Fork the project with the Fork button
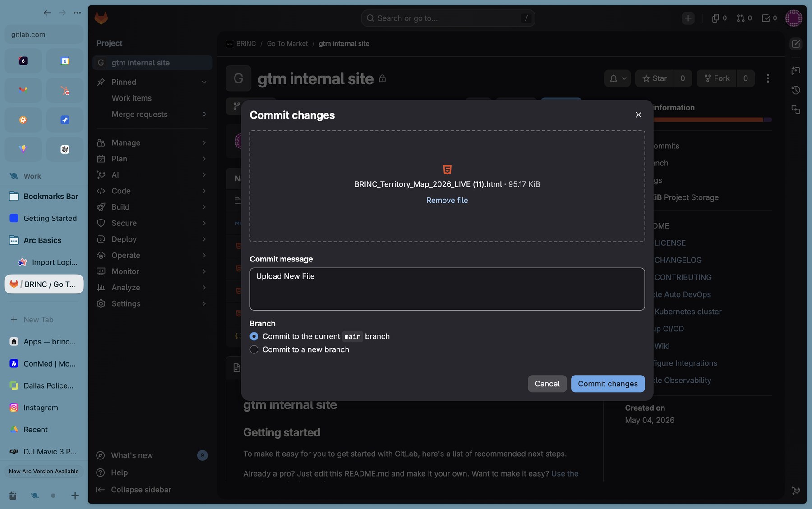 (717, 78)
